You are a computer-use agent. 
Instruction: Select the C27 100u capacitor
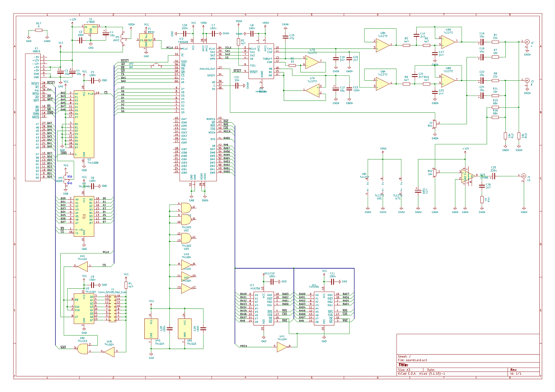418,191
